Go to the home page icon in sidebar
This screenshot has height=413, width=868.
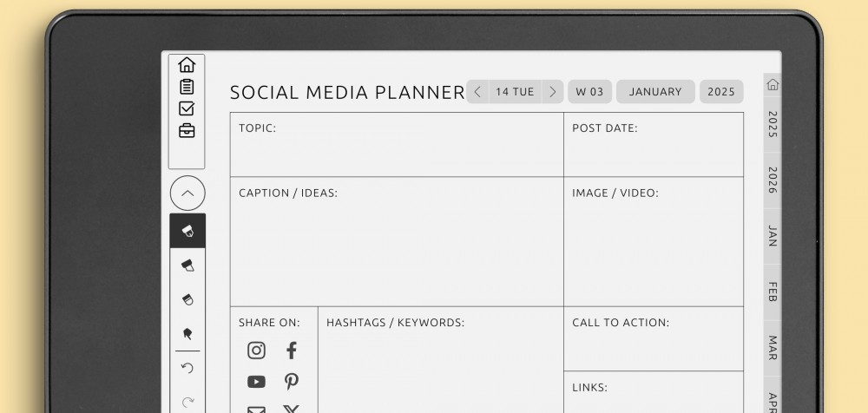pyautogui.click(x=187, y=65)
